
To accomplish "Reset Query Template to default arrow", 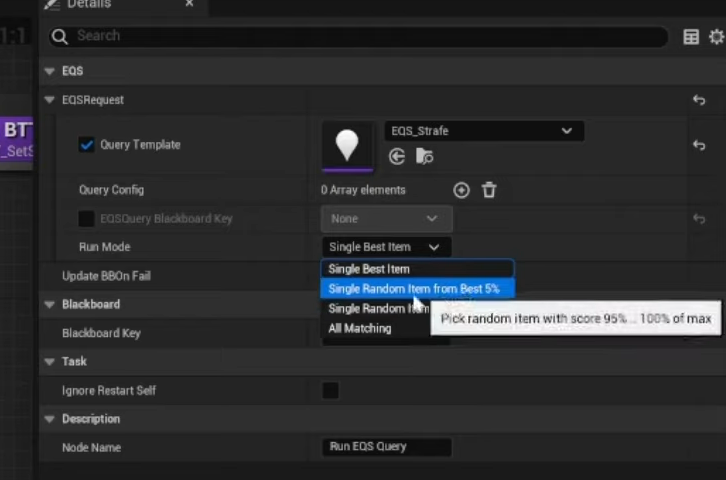I will [x=699, y=145].
